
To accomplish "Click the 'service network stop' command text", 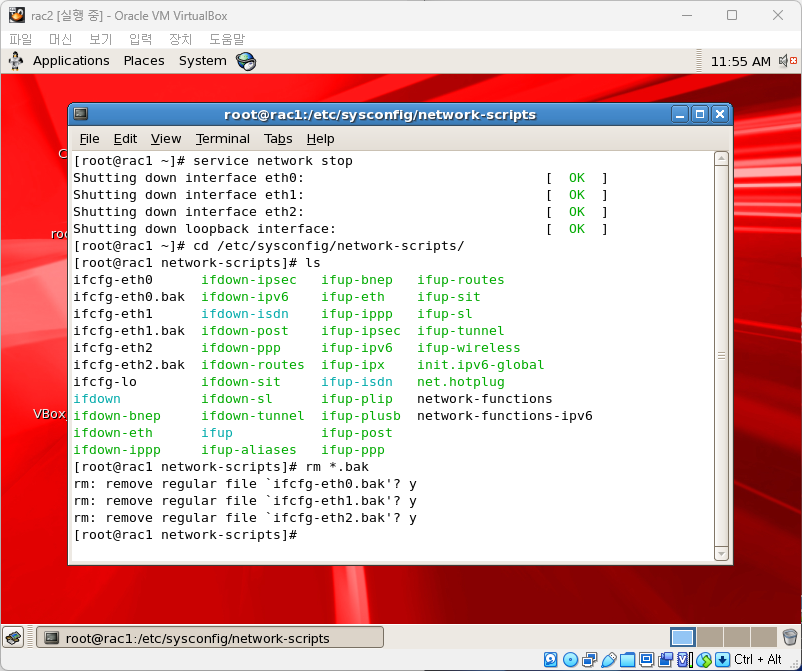I will pyautogui.click(x=273, y=161).
